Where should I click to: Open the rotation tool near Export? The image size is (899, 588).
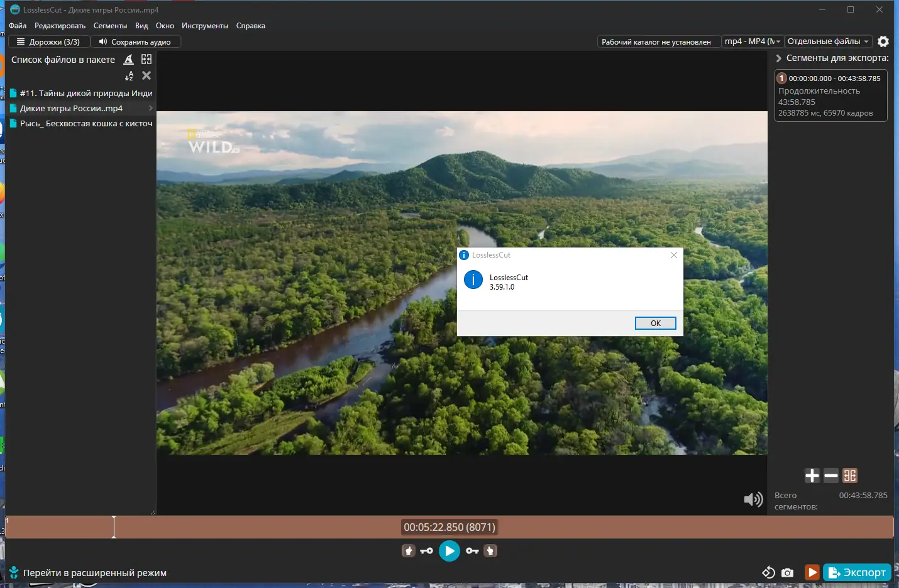tap(768, 572)
